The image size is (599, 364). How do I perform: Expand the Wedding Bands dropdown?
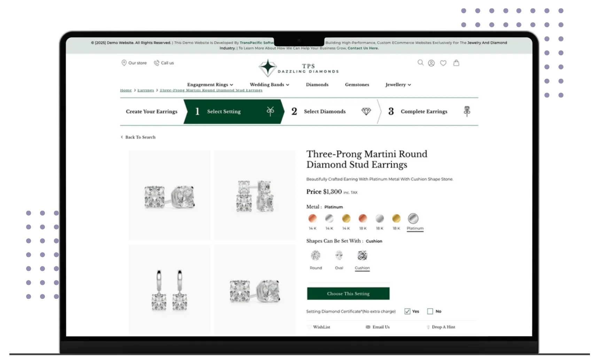(269, 85)
